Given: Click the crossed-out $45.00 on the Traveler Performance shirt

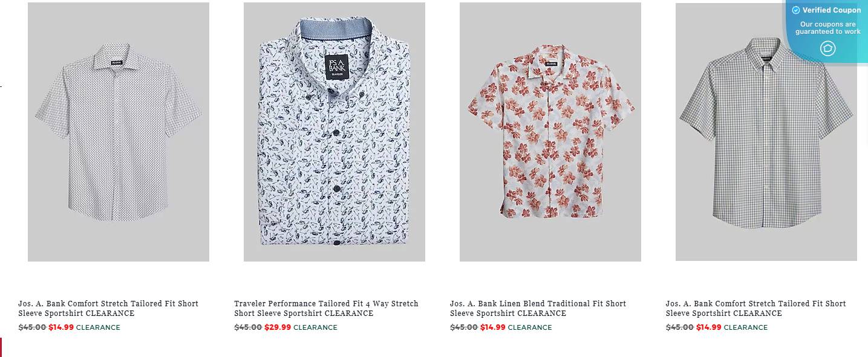Looking at the screenshot, I should (x=248, y=327).
